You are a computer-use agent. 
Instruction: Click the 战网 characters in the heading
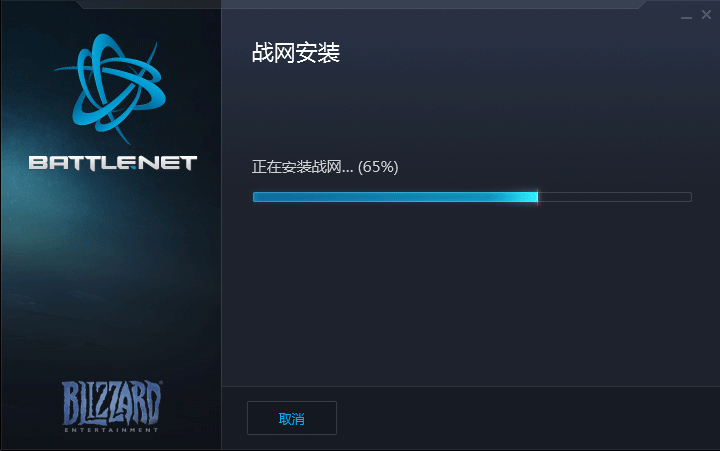[274, 52]
